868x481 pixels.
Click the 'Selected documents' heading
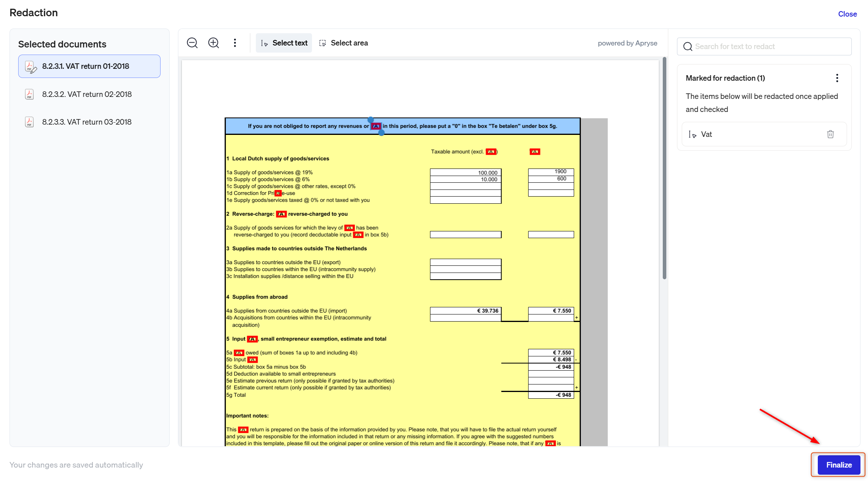click(62, 44)
